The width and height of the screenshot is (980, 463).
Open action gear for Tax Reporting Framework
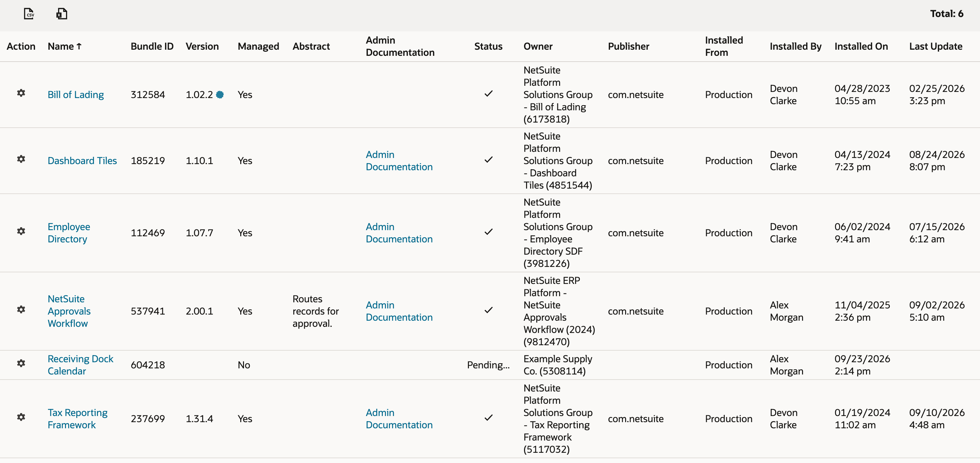pos(21,417)
